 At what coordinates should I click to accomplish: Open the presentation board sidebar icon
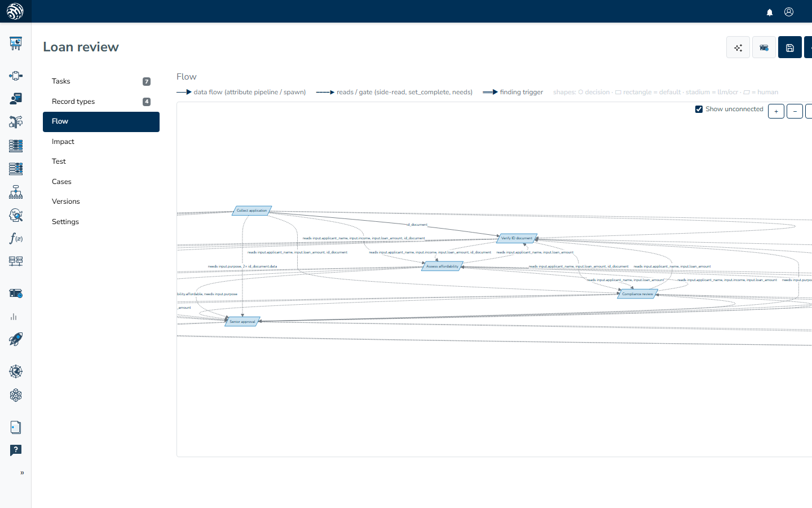point(16,43)
